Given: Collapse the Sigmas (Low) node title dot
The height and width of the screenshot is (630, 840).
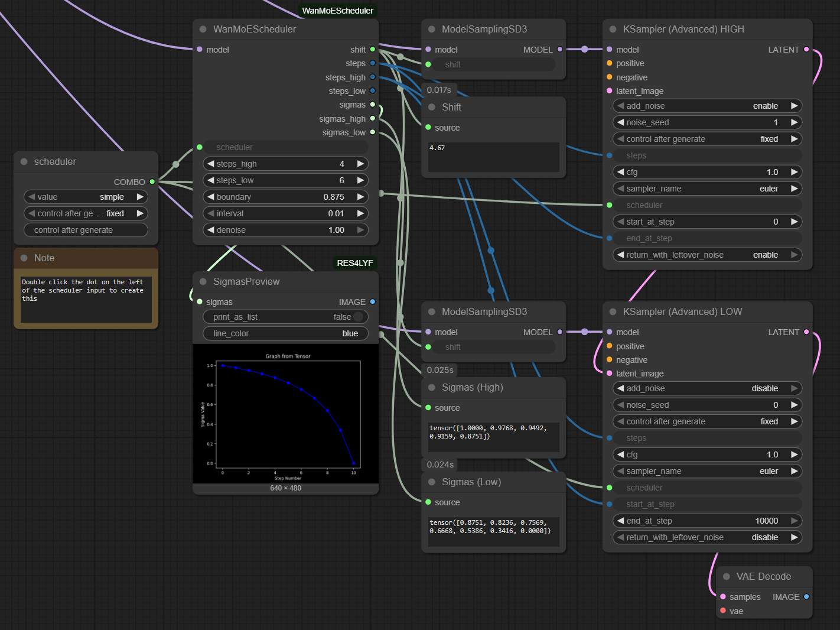Looking at the screenshot, I should pos(432,482).
